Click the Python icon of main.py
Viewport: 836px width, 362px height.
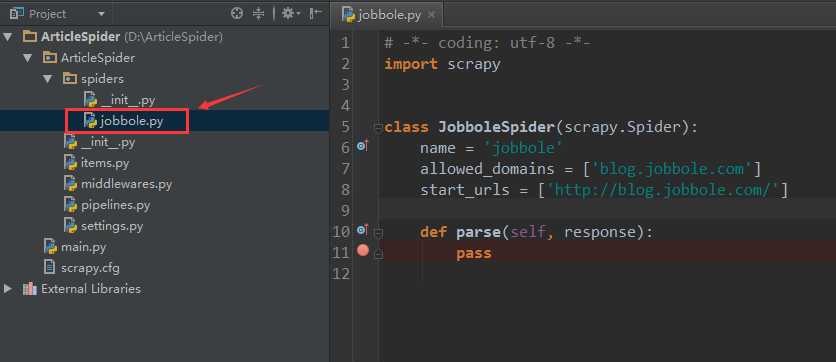(x=50, y=246)
